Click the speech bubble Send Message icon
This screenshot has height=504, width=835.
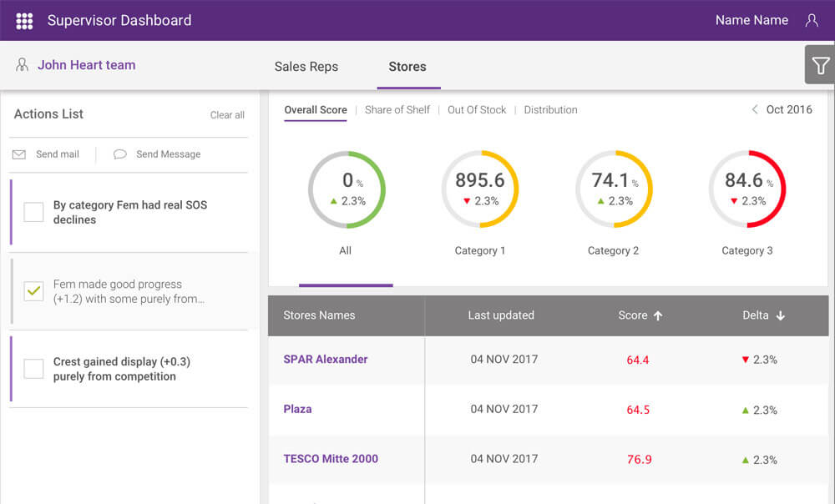pos(119,154)
